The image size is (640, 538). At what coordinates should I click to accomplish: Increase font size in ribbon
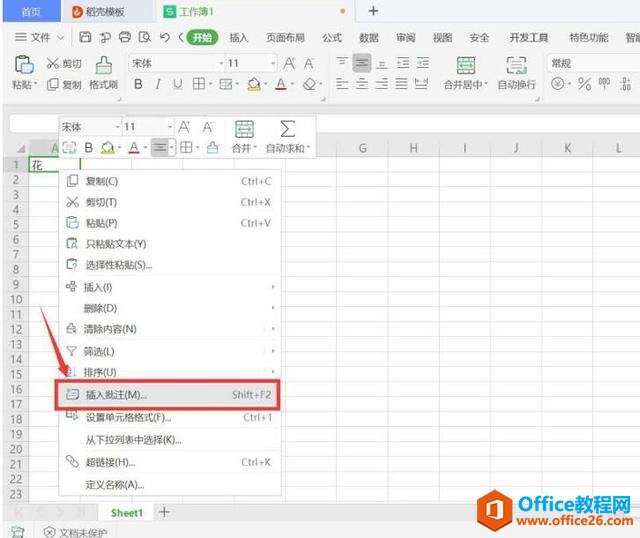click(289, 63)
